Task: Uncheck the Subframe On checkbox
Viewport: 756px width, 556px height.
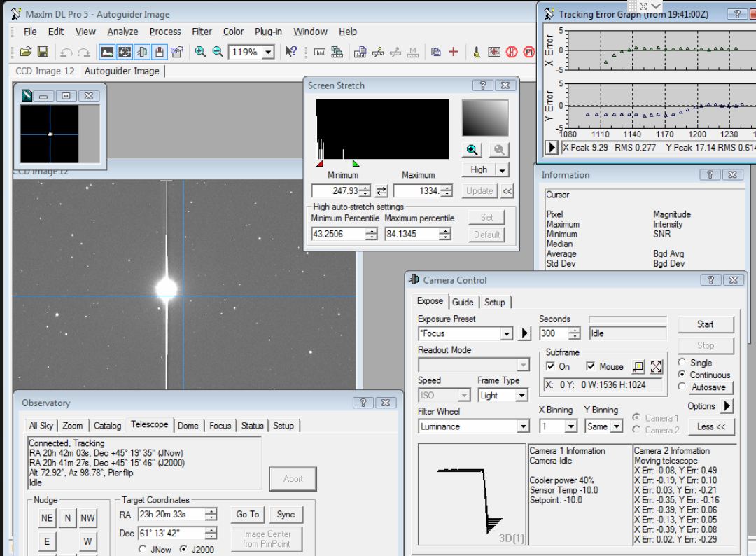Action: coord(551,366)
